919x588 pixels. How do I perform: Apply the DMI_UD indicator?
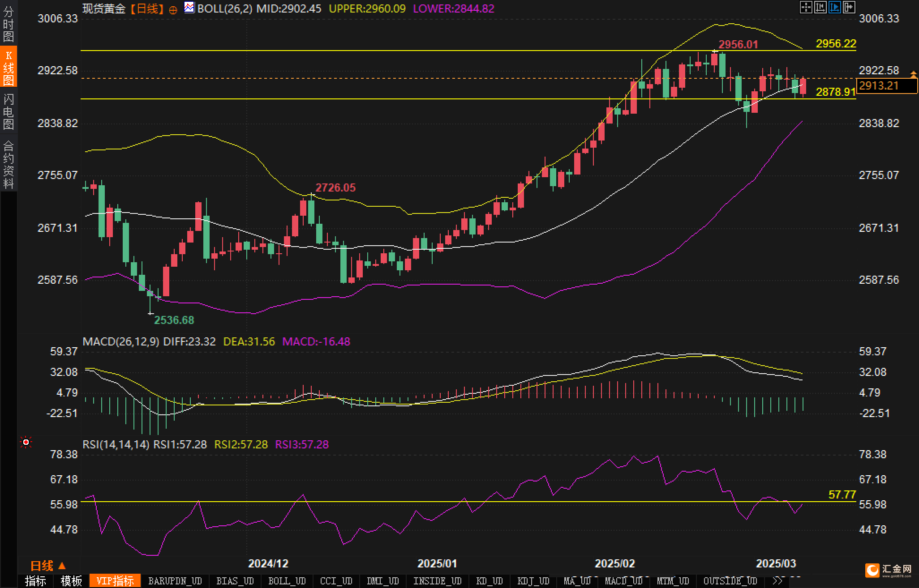coord(383,581)
